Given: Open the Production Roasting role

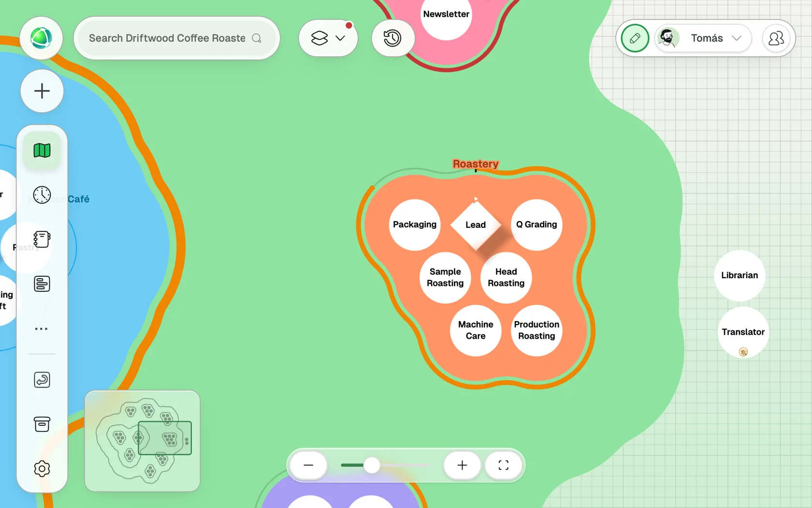Looking at the screenshot, I should [536, 330].
